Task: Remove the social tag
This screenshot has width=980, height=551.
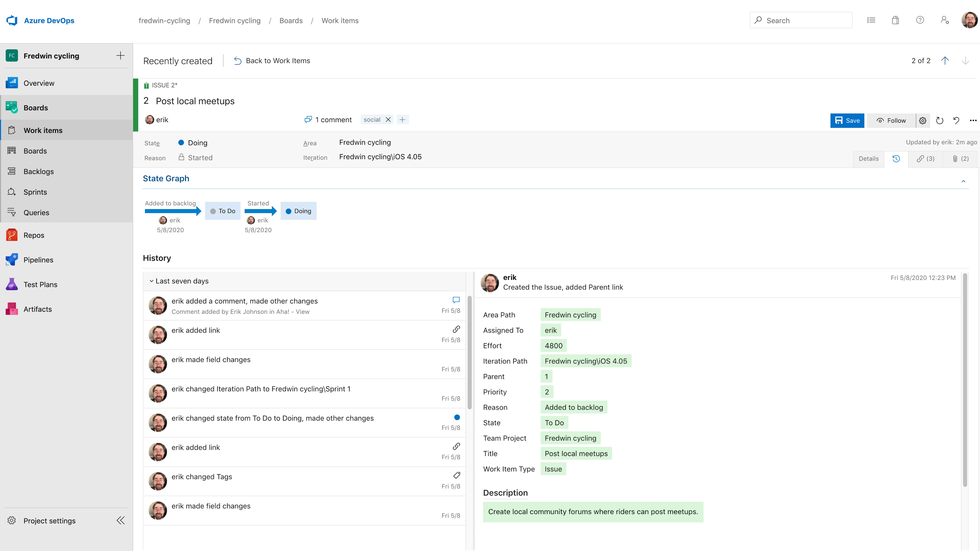Action: 388,119
